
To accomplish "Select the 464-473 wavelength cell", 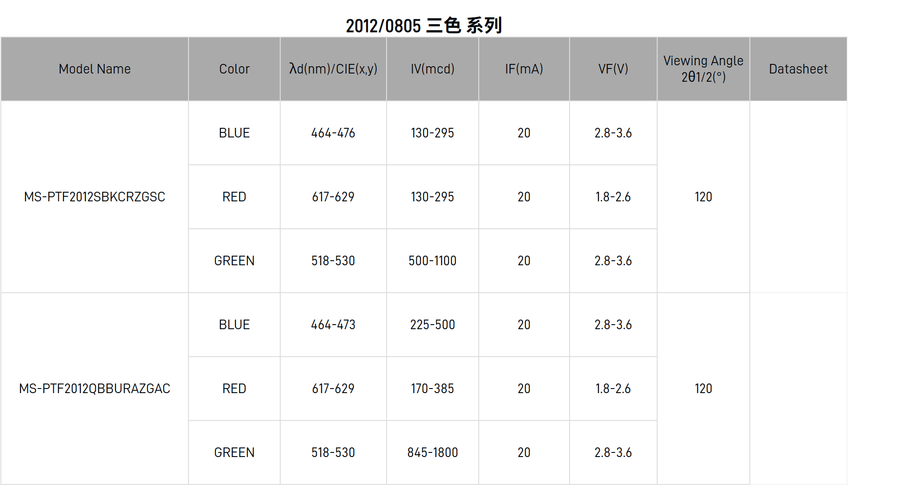I will coord(333,325).
